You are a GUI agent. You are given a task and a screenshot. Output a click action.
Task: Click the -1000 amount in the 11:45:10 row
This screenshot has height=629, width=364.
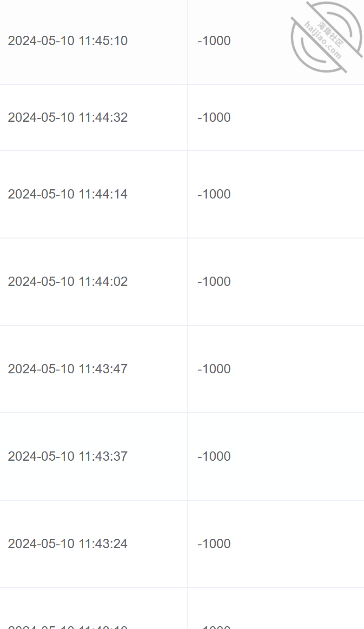tap(214, 41)
